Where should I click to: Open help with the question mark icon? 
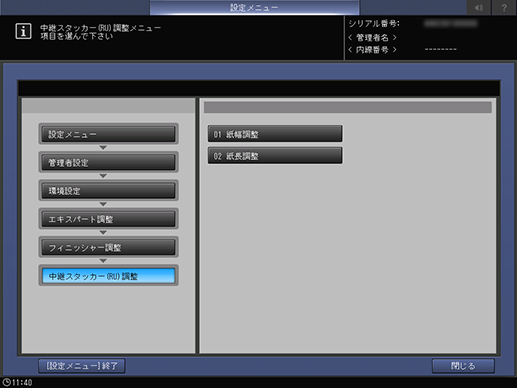pyautogui.click(x=504, y=7)
